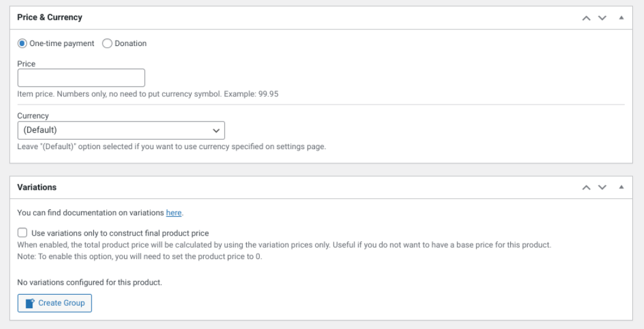This screenshot has height=329, width=644.
Task: Move the Price & Currency panel down
Action: click(602, 18)
